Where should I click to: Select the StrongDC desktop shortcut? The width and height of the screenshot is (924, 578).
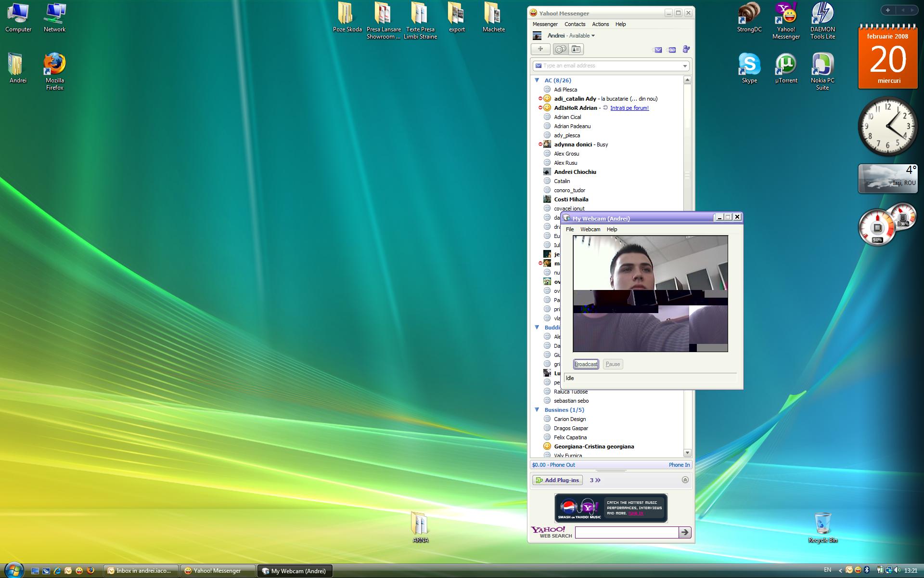coord(749,18)
